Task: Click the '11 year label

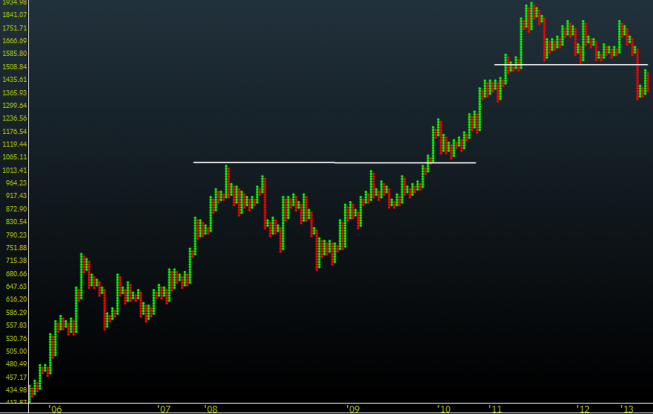Action: pos(495,409)
